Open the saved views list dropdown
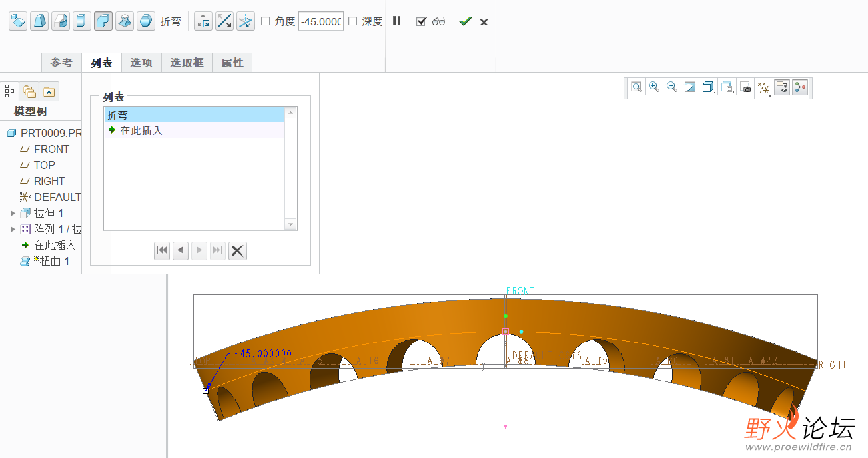 tap(727, 87)
